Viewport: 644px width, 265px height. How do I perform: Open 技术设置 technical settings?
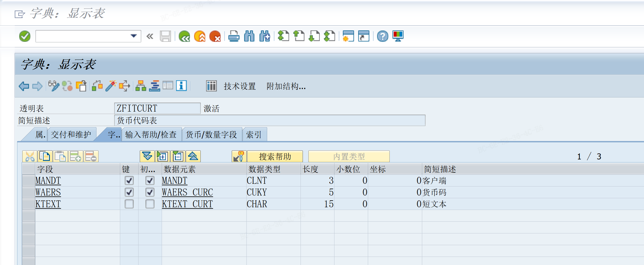coord(240,86)
